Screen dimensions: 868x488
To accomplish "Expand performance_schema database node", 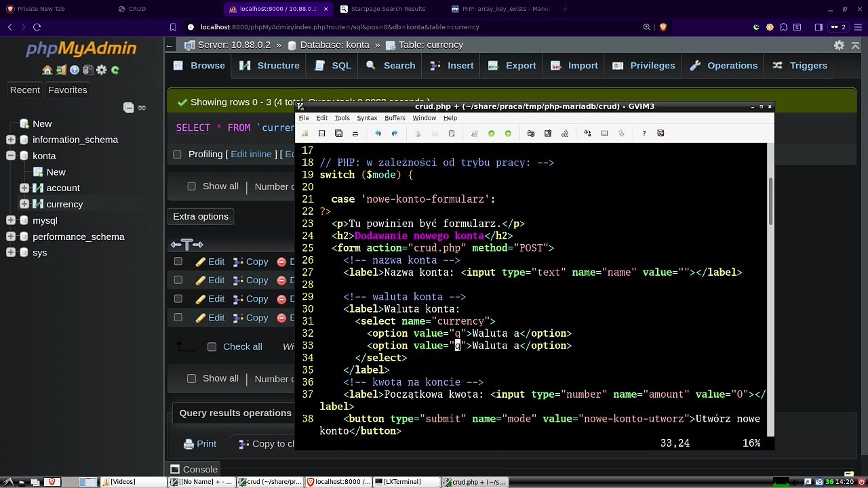I will click(x=11, y=237).
